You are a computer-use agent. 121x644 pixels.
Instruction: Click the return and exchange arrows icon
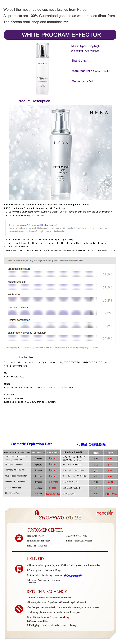click(19, 609)
